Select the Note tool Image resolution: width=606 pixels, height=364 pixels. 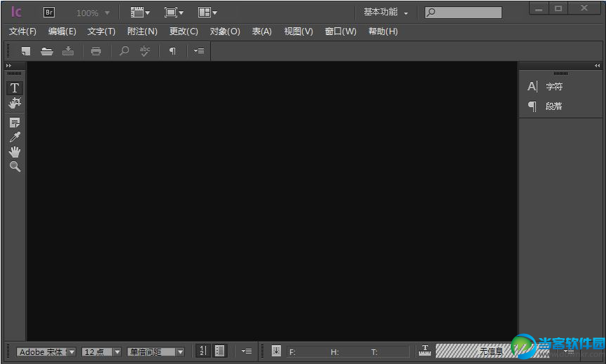[x=14, y=122]
